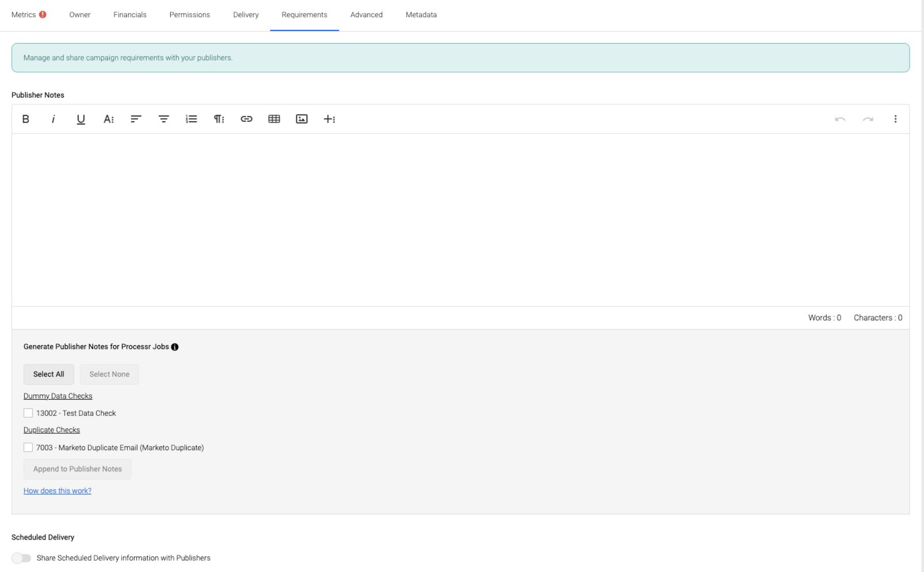Open the Owner tab
This screenshot has height=572, width=924.
coord(80,15)
